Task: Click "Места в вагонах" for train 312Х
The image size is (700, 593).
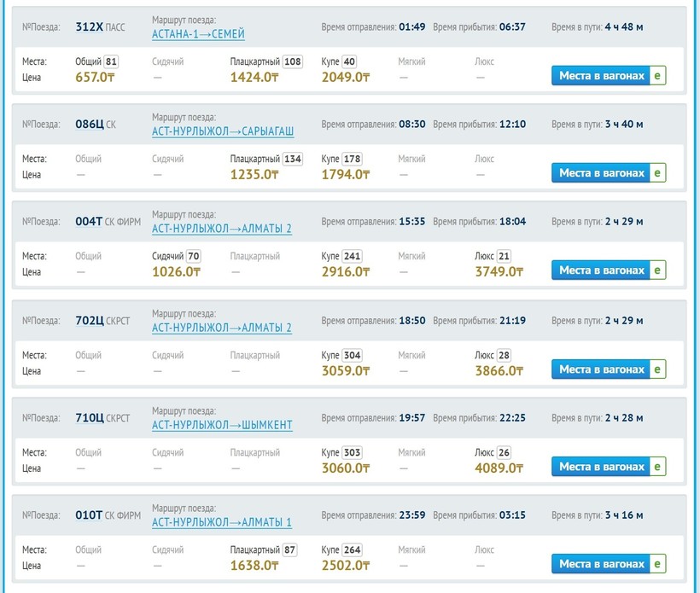Action: [x=601, y=76]
